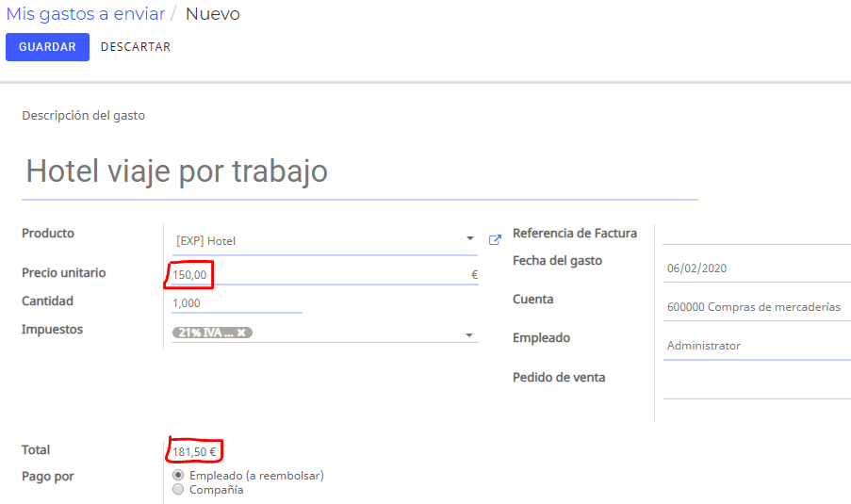The height and width of the screenshot is (504, 851).
Task: Click the Impuestos label
Action: pyautogui.click(x=52, y=330)
